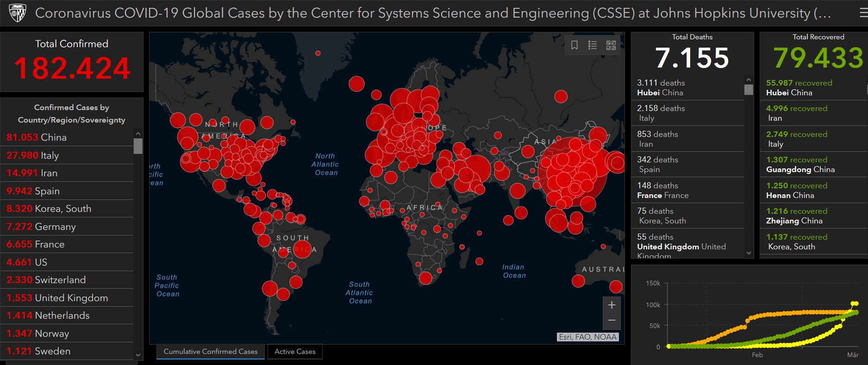Open the basemap gallery grid icon
This screenshot has width=868, height=365.
(611, 45)
